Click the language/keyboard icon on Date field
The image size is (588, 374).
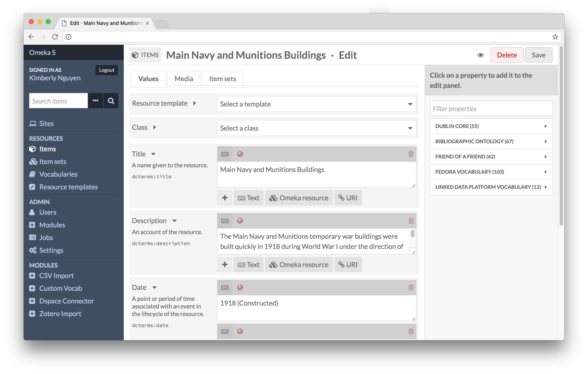(225, 287)
